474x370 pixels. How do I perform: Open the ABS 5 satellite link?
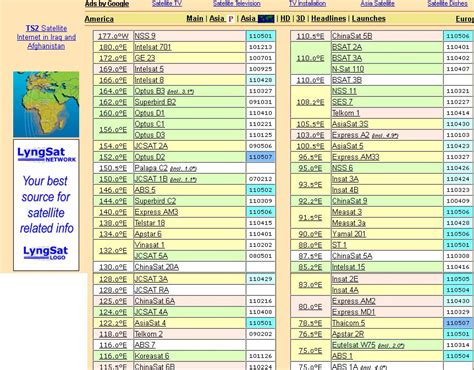click(x=145, y=190)
